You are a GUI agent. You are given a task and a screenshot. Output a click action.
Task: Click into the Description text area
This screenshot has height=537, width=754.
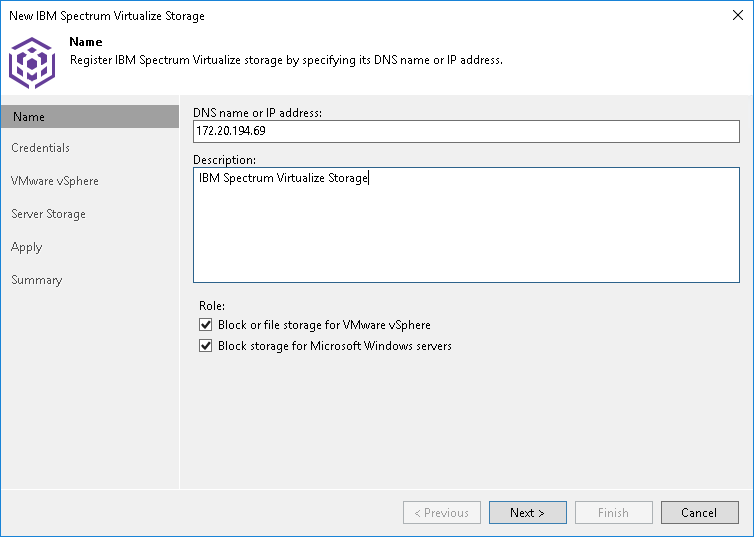click(466, 225)
